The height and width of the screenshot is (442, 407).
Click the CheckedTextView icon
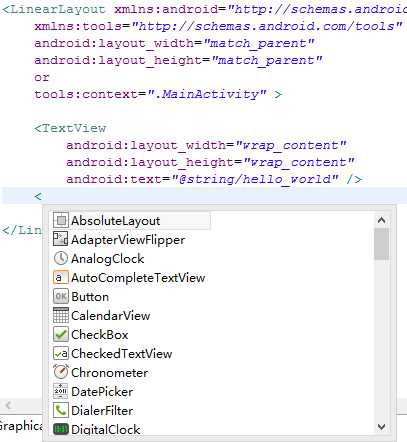pyautogui.click(x=61, y=353)
